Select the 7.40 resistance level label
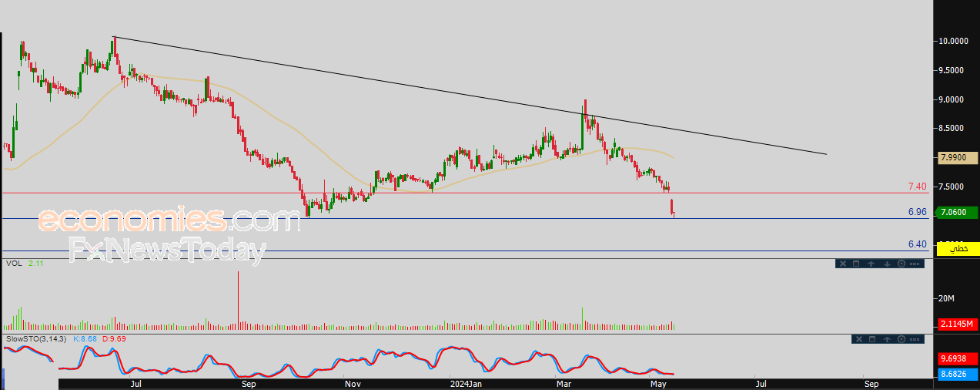 (917, 187)
